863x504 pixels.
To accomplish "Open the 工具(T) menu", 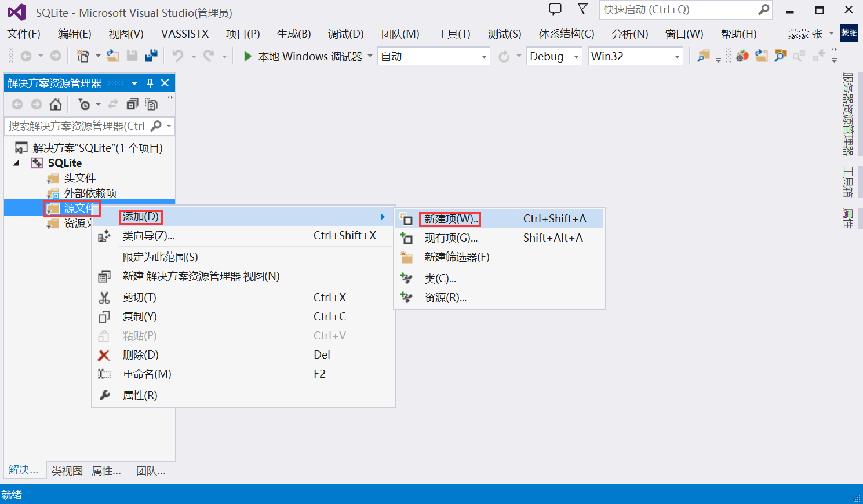I will click(x=454, y=34).
